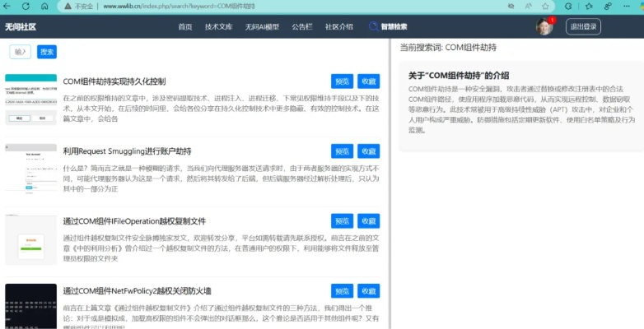This screenshot has height=329, width=644.
Task: Click the browser back arrow
Action: (10, 6)
